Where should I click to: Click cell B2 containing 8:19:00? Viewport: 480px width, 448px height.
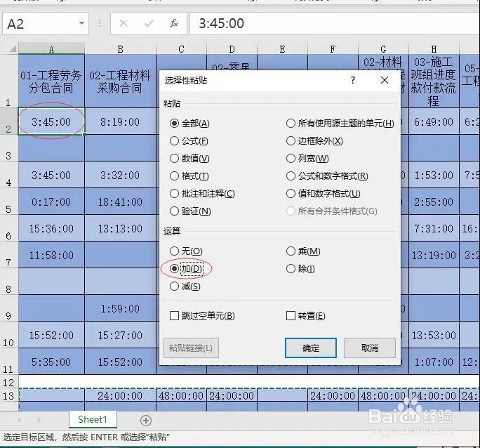120,121
